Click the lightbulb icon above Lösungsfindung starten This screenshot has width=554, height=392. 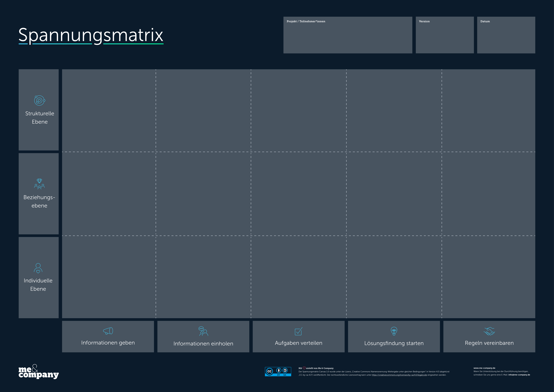394,331
